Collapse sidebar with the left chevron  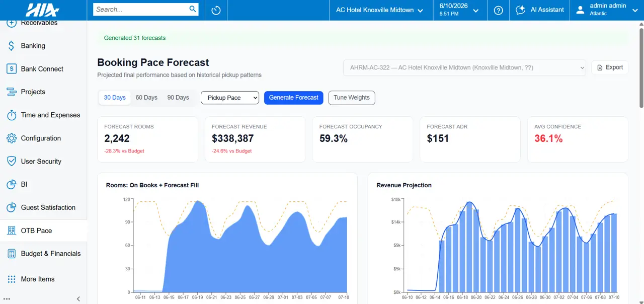pyautogui.click(x=78, y=299)
